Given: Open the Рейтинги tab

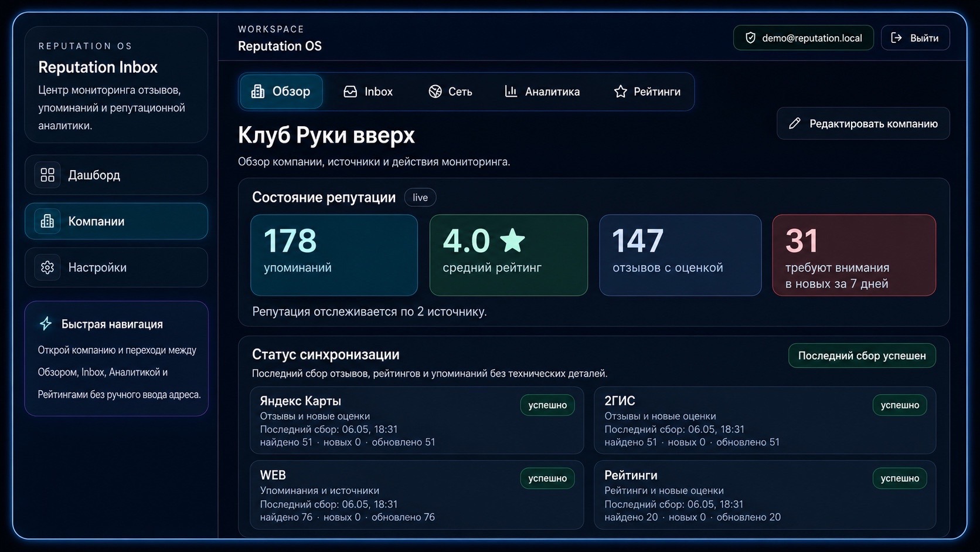Looking at the screenshot, I should tap(647, 92).
